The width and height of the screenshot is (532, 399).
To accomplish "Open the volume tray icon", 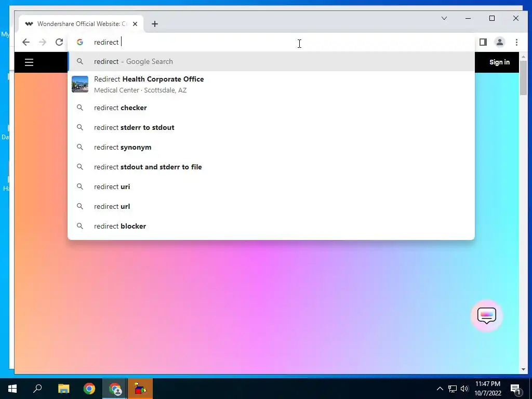I will click(x=464, y=389).
